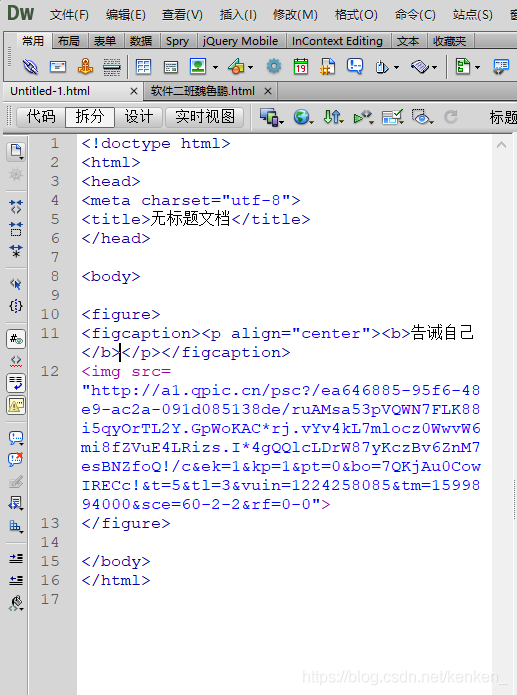Open the 插入(I) menu
This screenshot has height=695, width=517.
pyautogui.click(x=238, y=15)
